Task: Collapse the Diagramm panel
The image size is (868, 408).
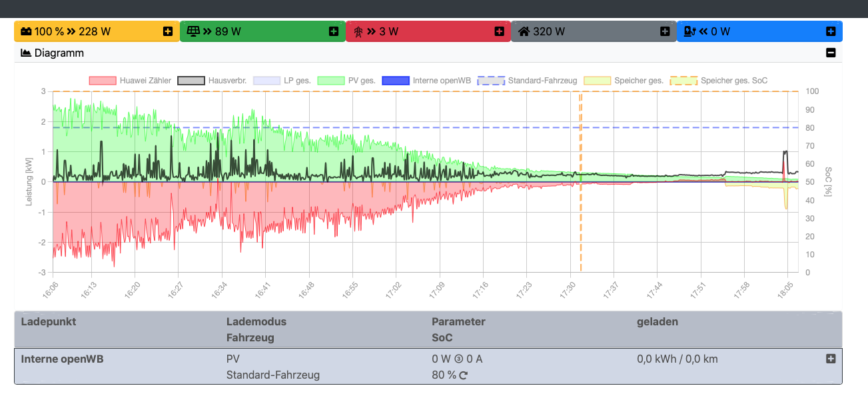Action: click(x=831, y=53)
